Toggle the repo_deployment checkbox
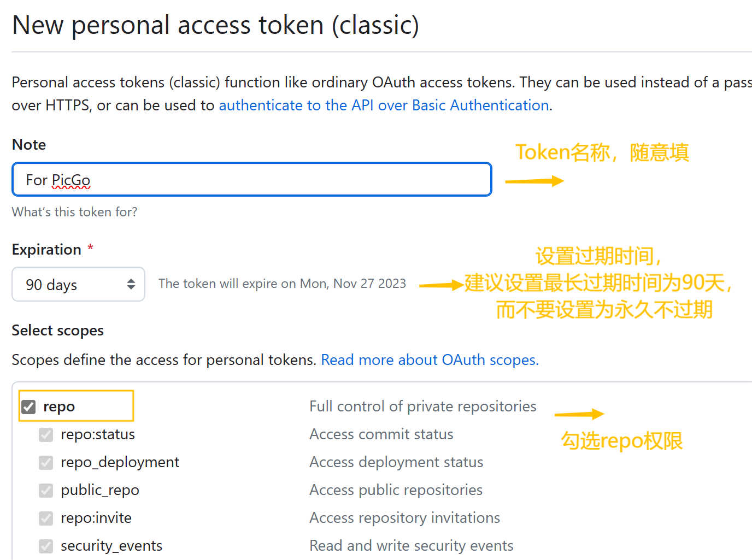 pyautogui.click(x=46, y=463)
